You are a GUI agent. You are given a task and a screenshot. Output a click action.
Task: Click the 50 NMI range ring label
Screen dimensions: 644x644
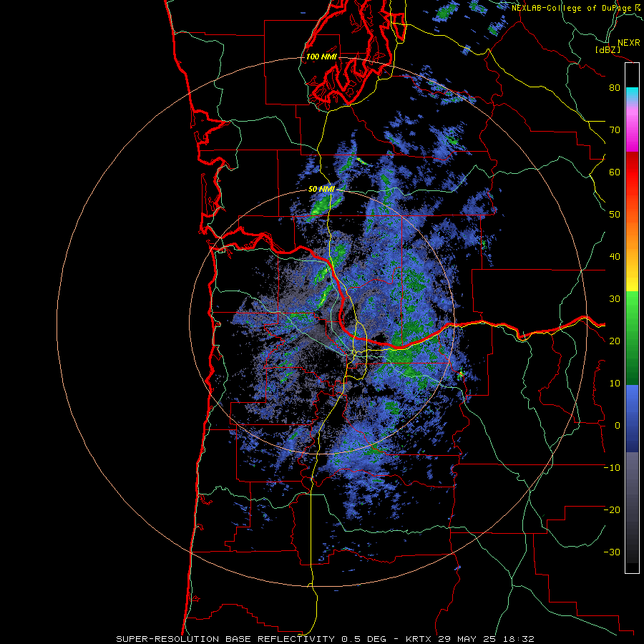(x=321, y=190)
